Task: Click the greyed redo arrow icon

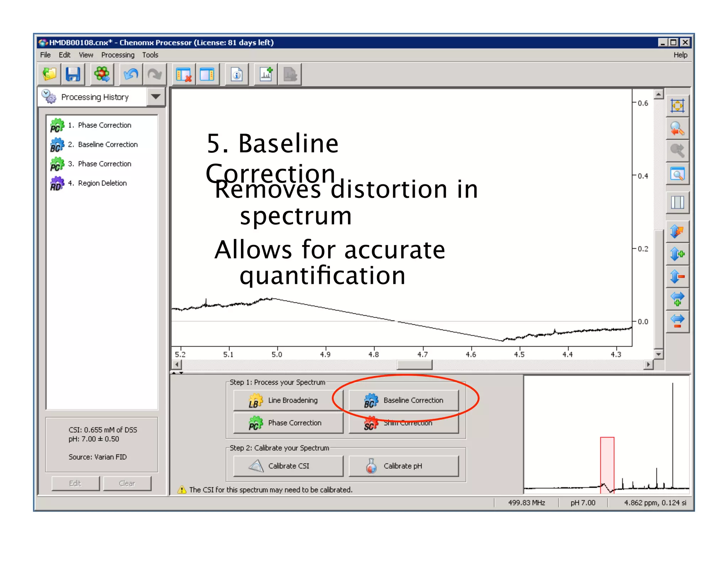Action: tap(154, 75)
